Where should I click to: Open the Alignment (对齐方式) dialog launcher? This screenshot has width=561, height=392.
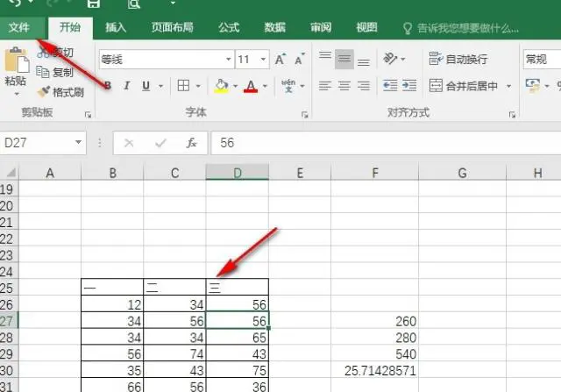[x=512, y=115]
